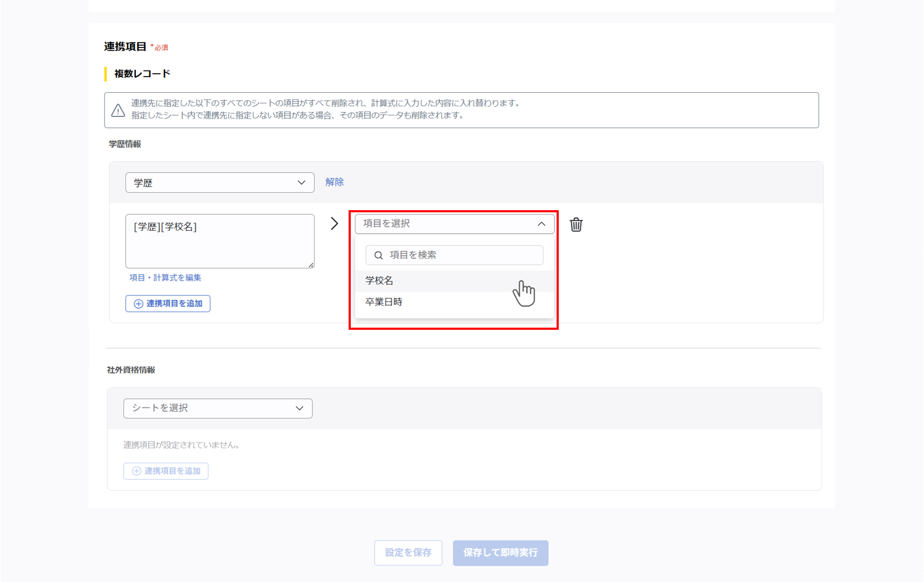Click the right arrow beside the formula box
This screenshot has width=924, height=582.
(x=334, y=224)
